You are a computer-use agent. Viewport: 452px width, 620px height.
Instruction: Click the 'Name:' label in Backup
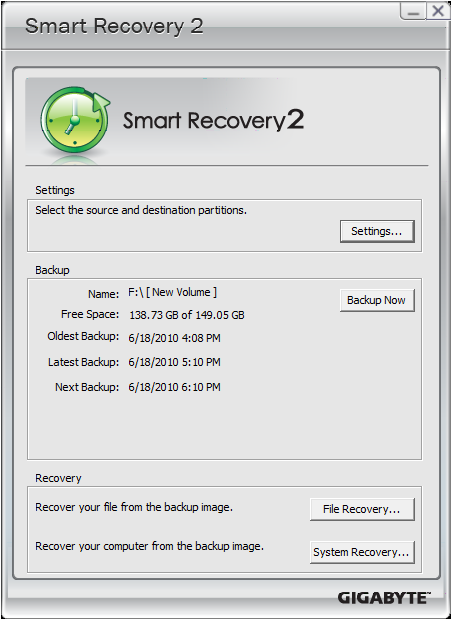tap(103, 294)
